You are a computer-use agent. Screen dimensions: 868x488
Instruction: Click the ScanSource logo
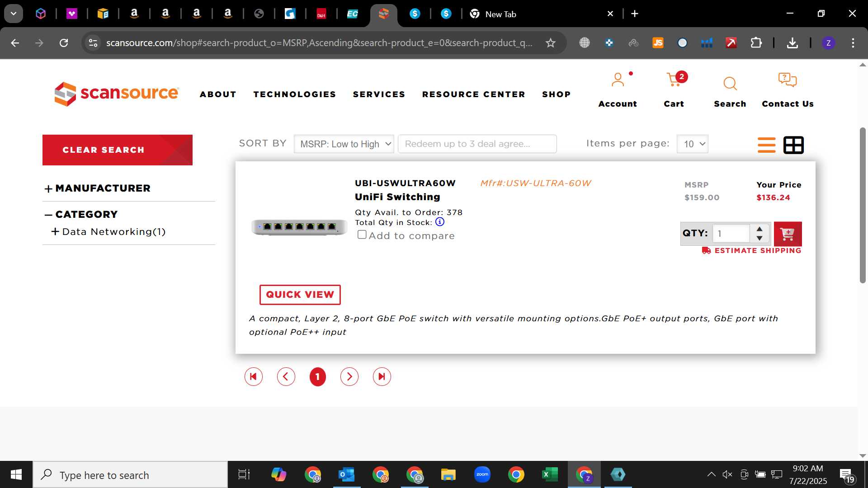pos(117,94)
